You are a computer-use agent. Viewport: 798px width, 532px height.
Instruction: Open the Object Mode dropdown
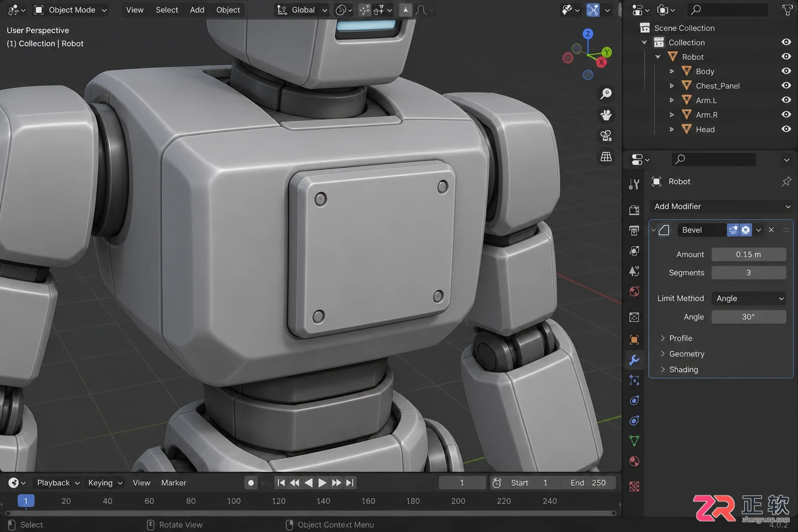point(70,10)
